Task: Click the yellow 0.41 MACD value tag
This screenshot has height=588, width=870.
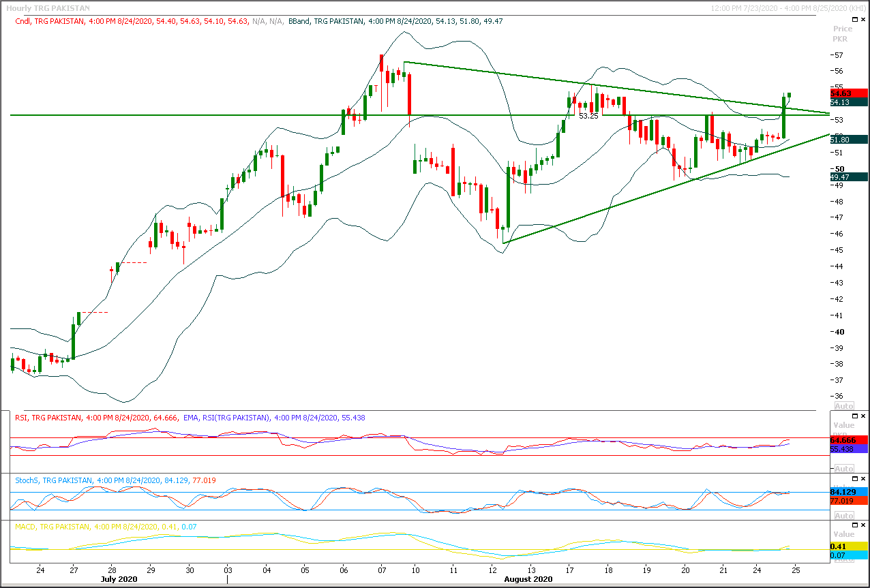Action: tap(849, 546)
